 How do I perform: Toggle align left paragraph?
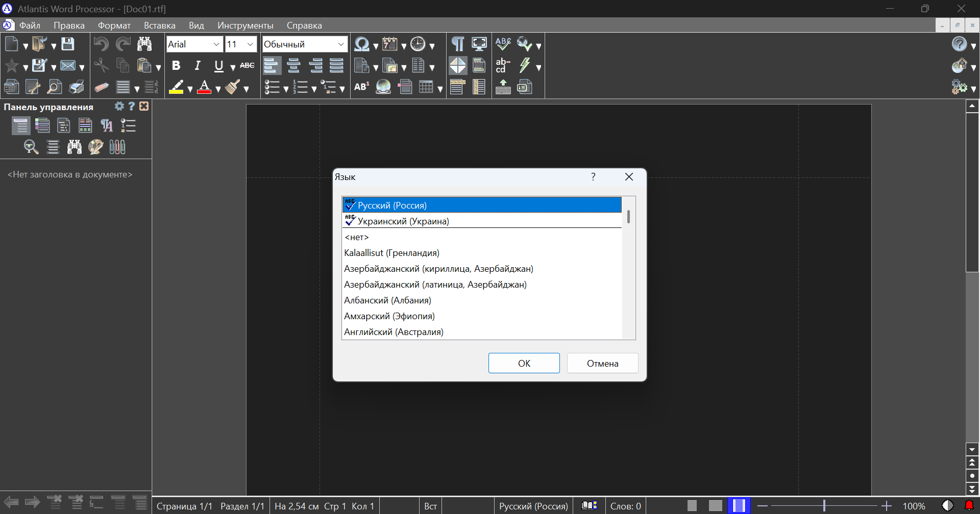(272, 65)
